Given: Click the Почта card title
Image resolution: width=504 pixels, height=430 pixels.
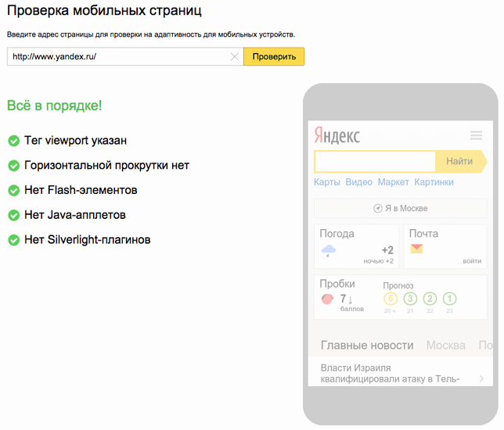Looking at the screenshot, I should point(423,234).
